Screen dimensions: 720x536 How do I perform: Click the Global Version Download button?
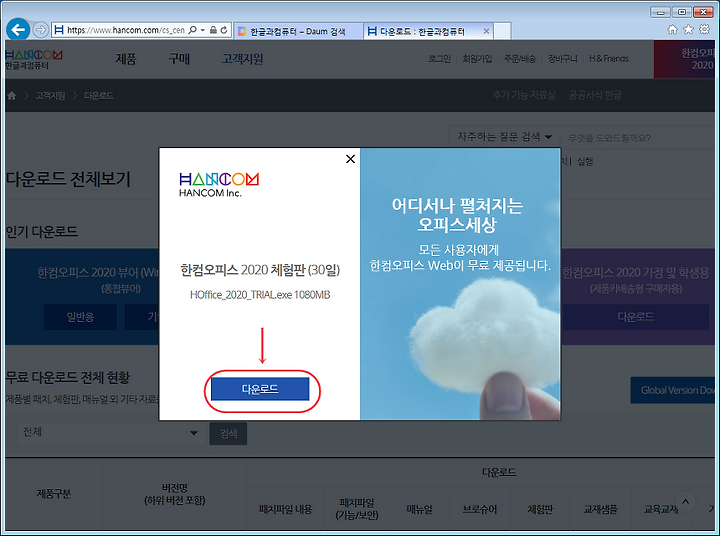click(675, 390)
